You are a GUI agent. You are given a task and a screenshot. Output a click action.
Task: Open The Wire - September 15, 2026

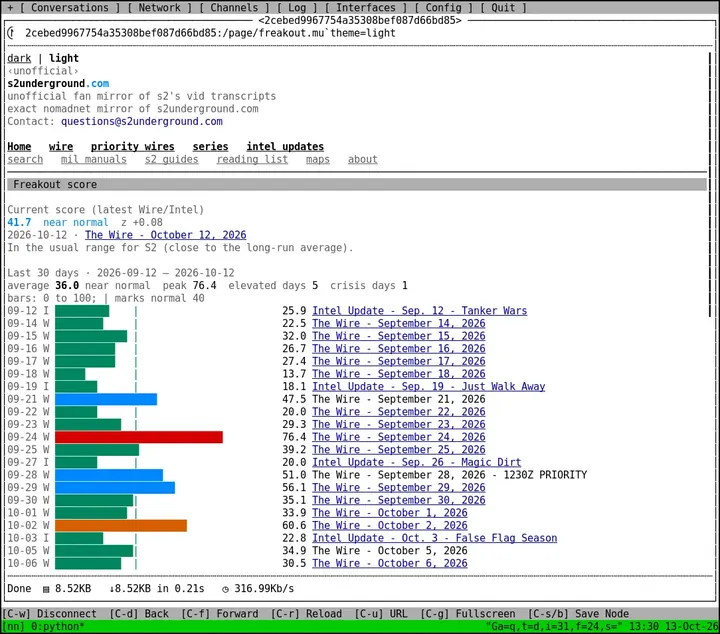[399, 336]
